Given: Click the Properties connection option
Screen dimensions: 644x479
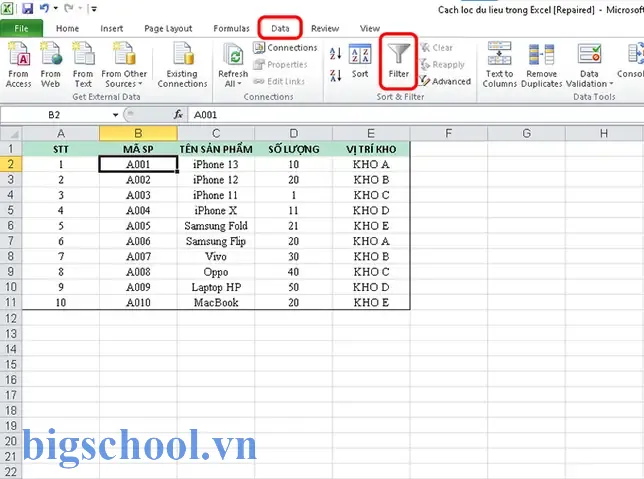Looking at the screenshot, I should (x=281, y=64).
